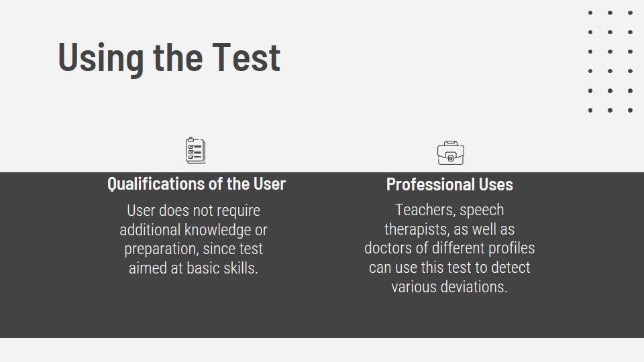Click the word "Using" in the title
The image size is (644, 362).
click(101, 56)
